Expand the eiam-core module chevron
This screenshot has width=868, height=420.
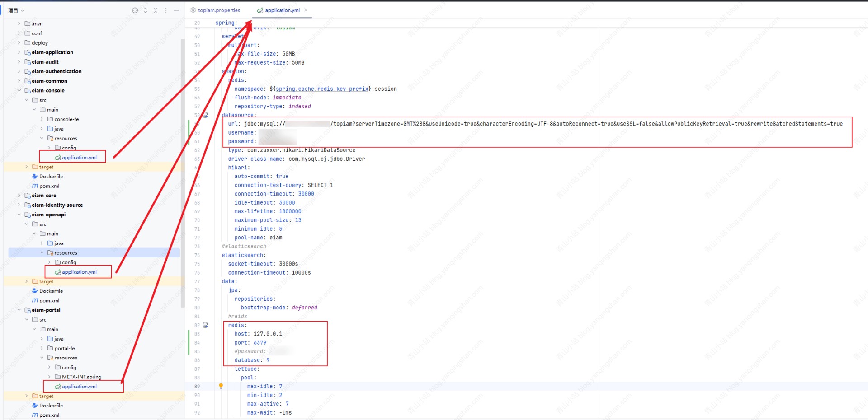coord(19,196)
